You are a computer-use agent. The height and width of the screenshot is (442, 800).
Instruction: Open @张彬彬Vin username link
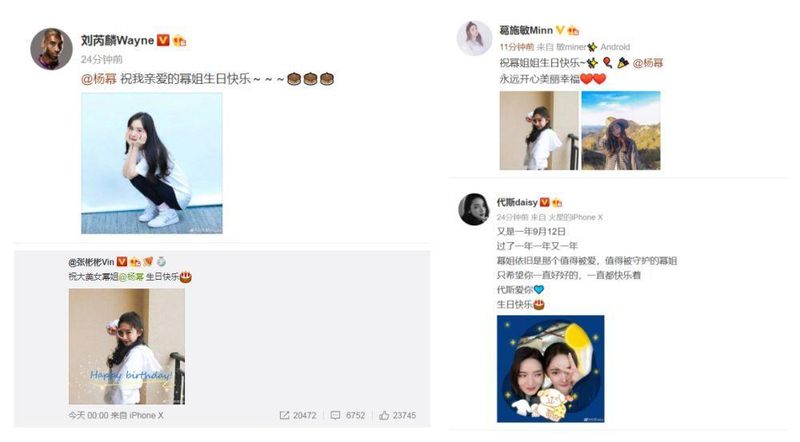tap(91, 262)
